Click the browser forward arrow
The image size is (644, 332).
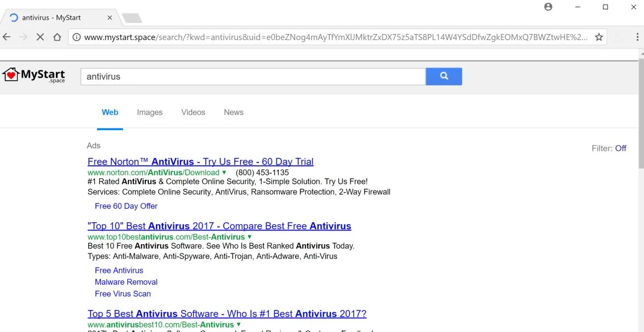click(x=24, y=37)
